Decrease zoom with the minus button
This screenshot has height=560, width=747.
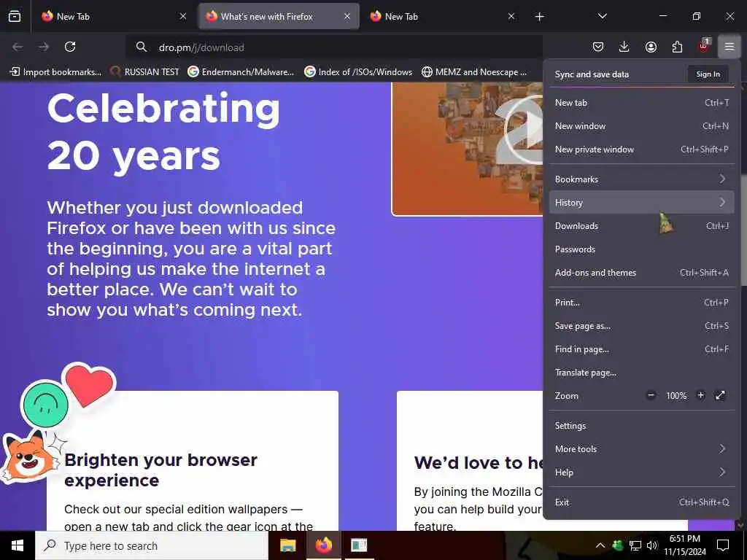(651, 395)
